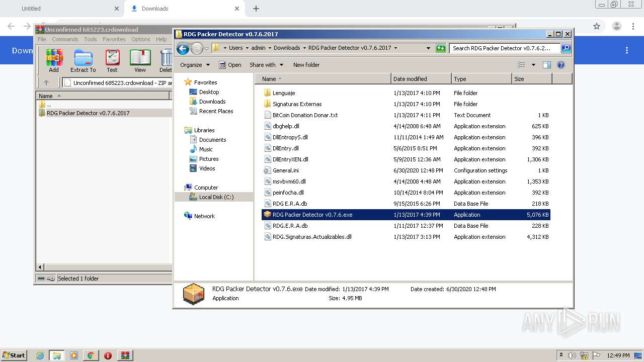Go up one folder in WinRAR
Screen dimensions: 644x362
click(46, 82)
